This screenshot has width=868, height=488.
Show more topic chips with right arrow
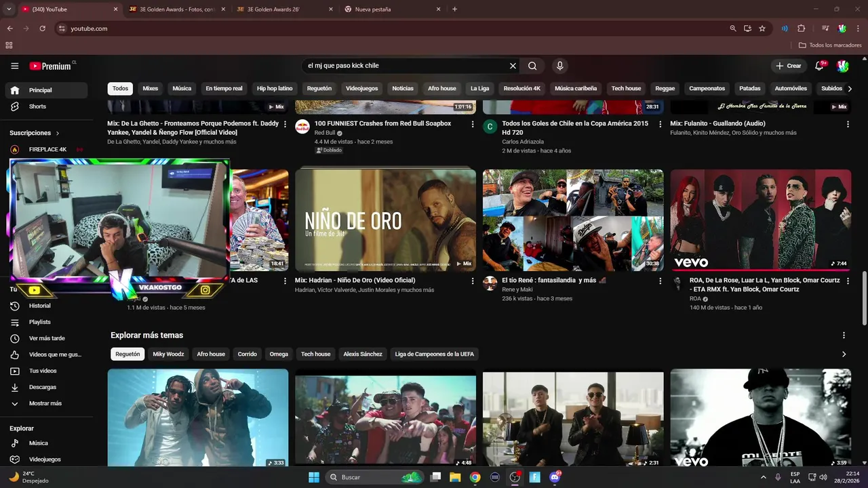pos(844,354)
